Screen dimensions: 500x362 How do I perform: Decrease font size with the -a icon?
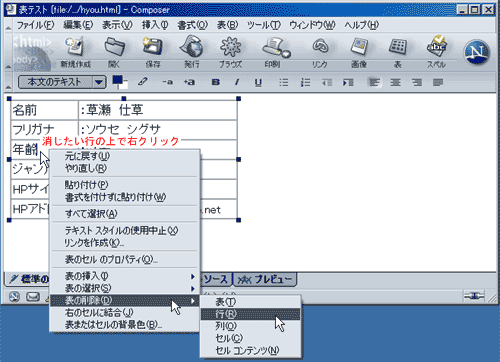[167, 82]
